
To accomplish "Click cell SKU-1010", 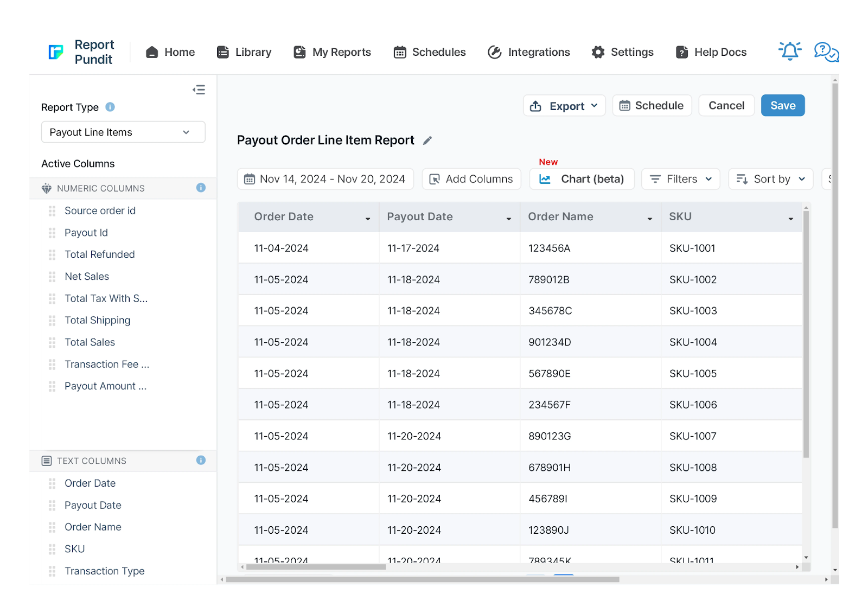I will point(692,530).
